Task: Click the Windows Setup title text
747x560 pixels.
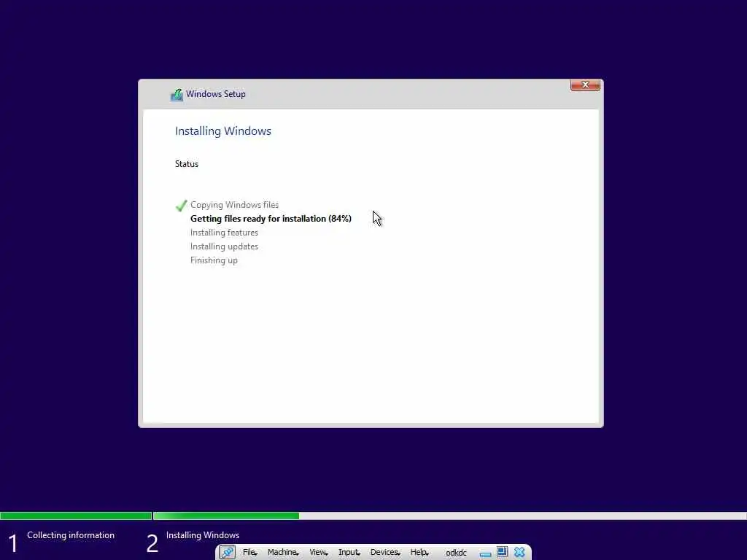Action: pos(215,94)
